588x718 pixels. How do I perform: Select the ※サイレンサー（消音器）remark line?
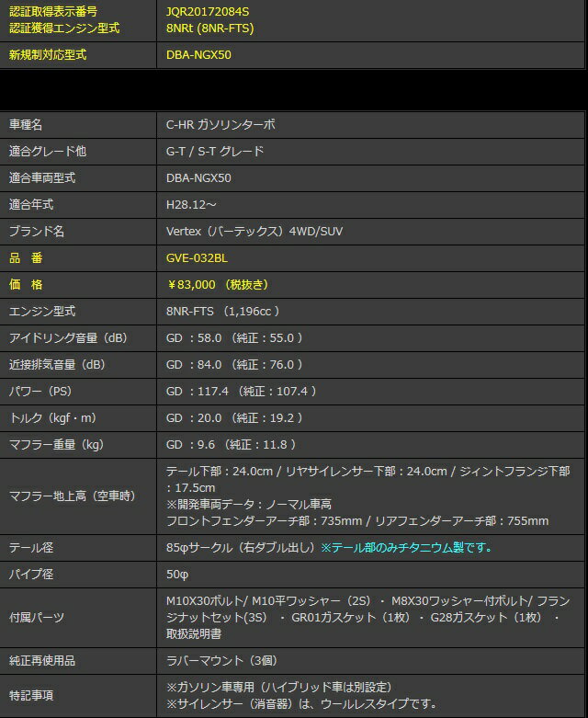tap(301, 703)
